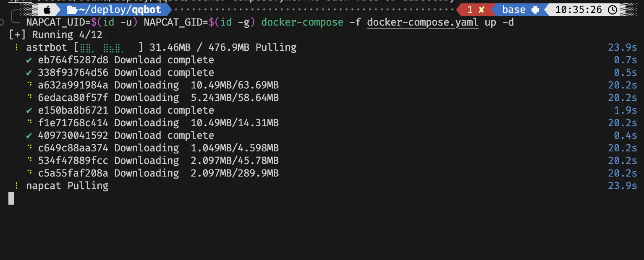Click the layer ID f1e71768c414
The height and width of the screenshot is (260, 644).
(x=73, y=123)
